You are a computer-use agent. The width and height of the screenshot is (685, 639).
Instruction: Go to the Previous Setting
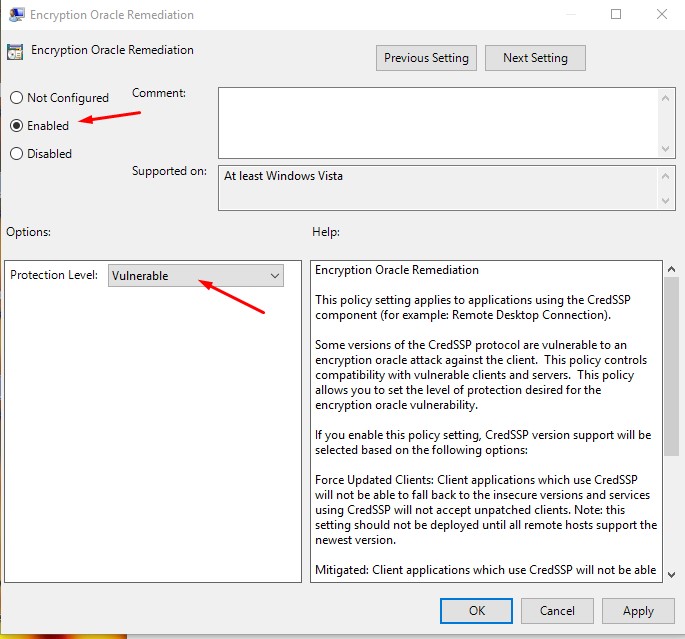coord(426,58)
